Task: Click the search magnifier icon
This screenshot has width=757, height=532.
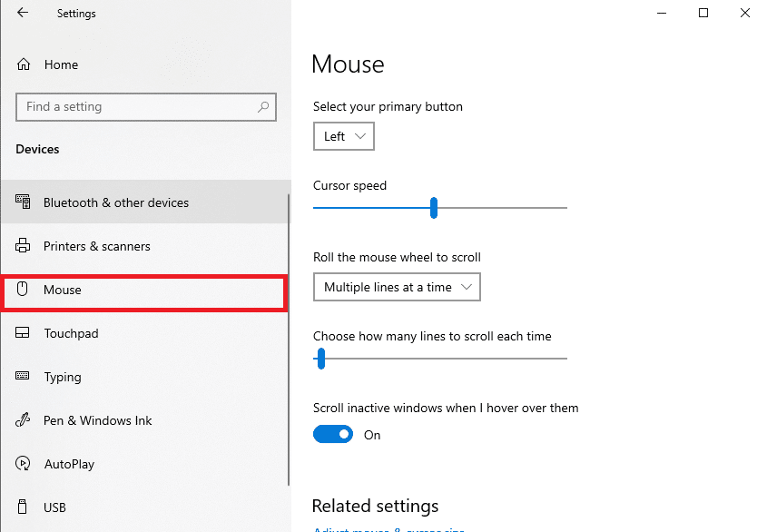Action: [x=263, y=107]
